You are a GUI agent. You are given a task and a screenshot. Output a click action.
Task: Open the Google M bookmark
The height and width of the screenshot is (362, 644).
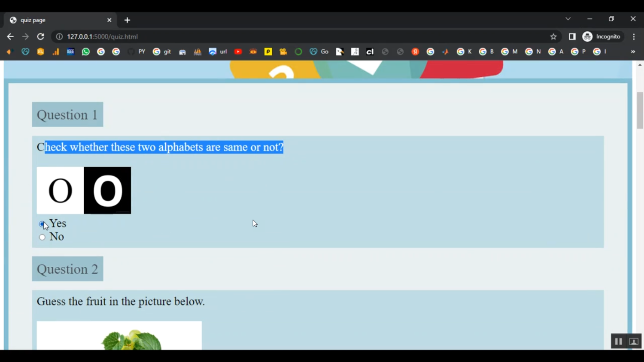coord(509,52)
